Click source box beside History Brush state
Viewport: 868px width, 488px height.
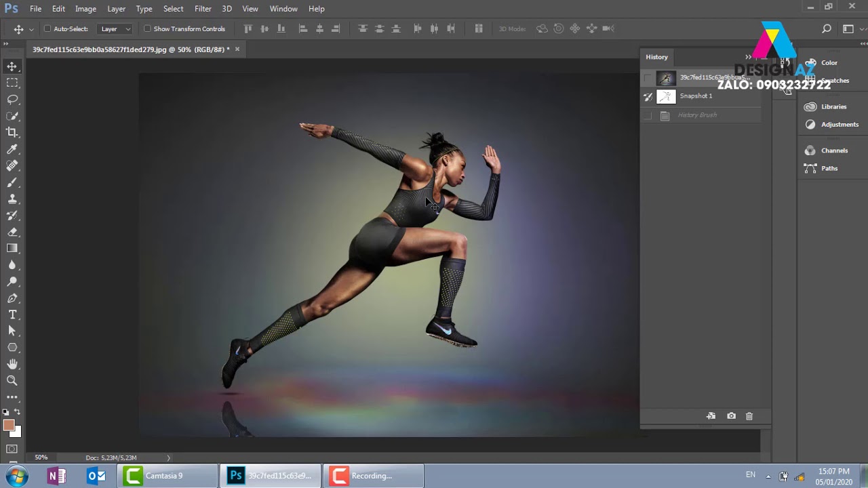[648, 115]
